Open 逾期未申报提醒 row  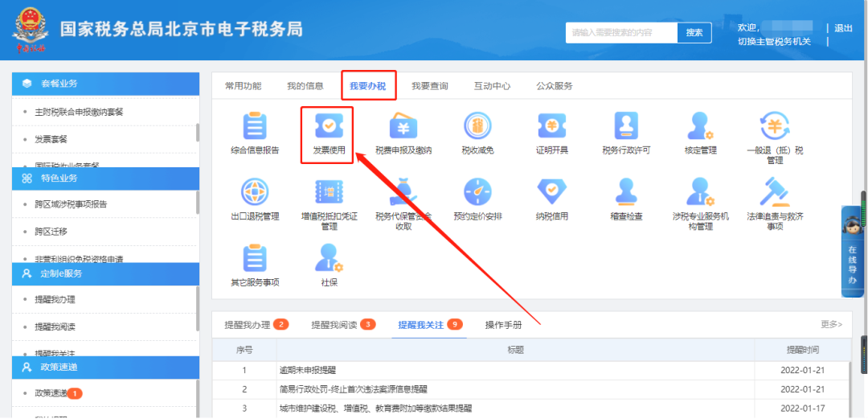[531, 370]
